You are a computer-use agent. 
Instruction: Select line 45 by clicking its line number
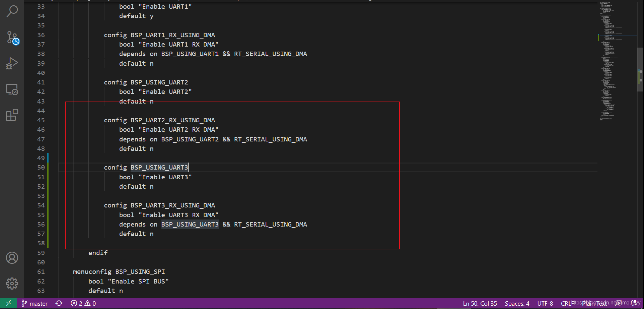41,120
